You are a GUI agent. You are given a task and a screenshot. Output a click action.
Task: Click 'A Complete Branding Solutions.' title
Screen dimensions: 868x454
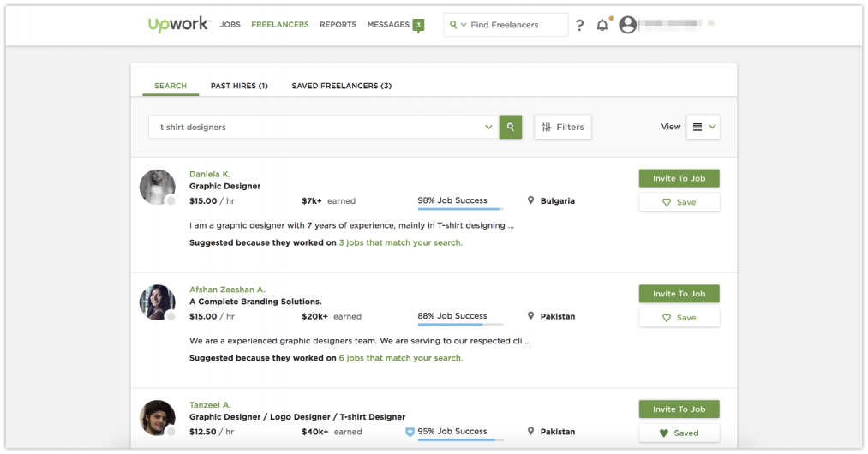point(255,302)
